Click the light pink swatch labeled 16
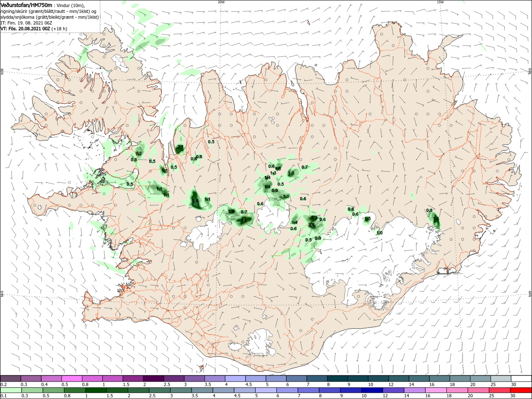Image resolution: width=532 pixels, height=399 pixels. pyautogui.click(x=436, y=390)
